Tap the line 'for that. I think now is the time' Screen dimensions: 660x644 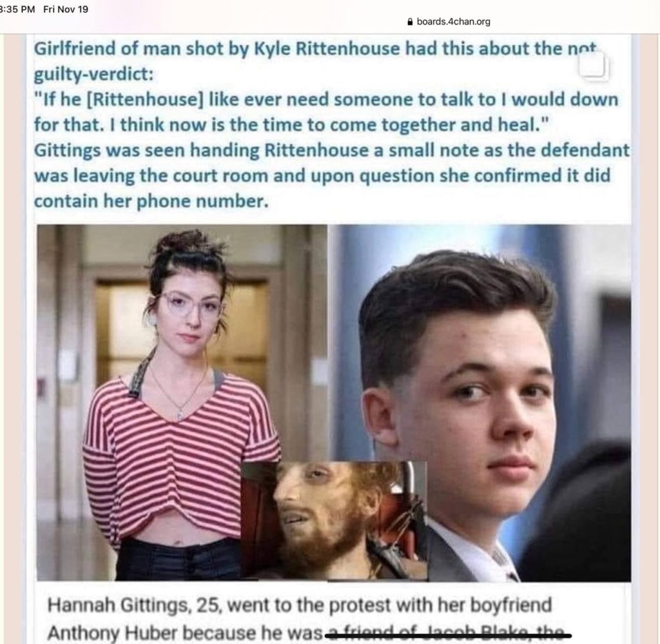click(x=292, y=125)
